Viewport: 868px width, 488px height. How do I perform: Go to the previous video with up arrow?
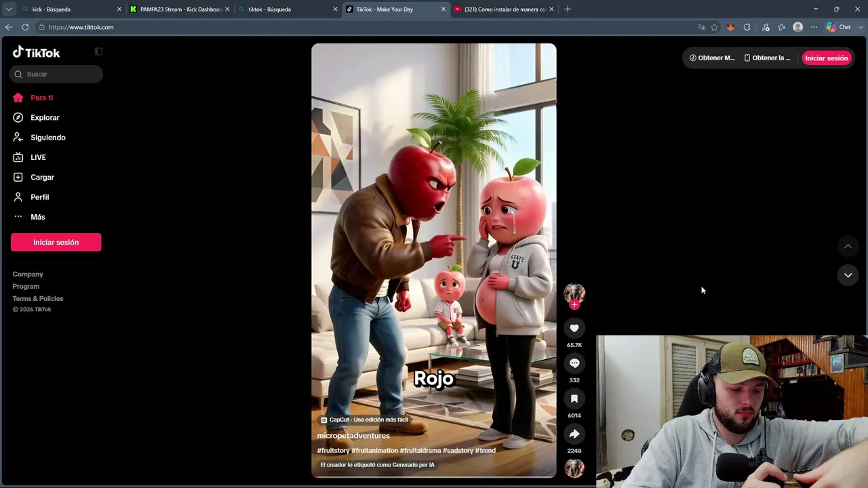tap(848, 246)
